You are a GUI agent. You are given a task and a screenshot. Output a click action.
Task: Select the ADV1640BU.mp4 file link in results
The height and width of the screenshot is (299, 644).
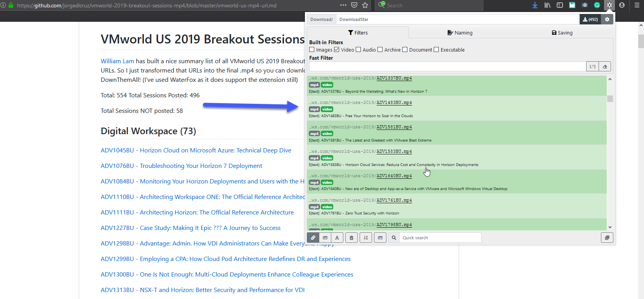pos(394,176)
